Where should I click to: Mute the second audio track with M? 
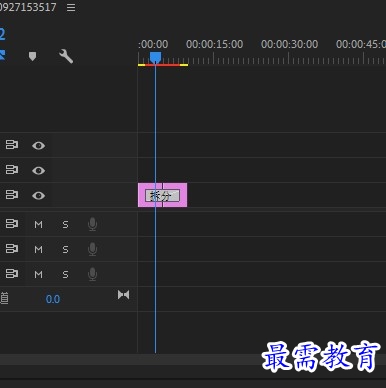[38, 249]
